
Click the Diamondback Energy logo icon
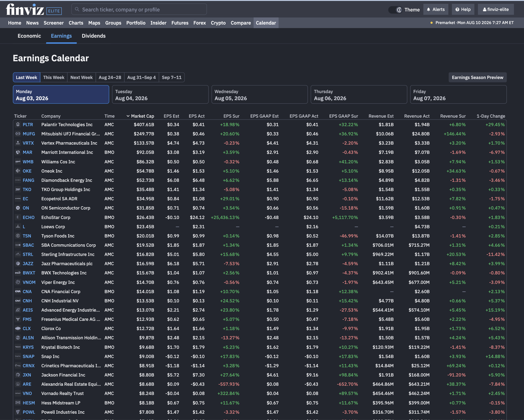(18, 180)
